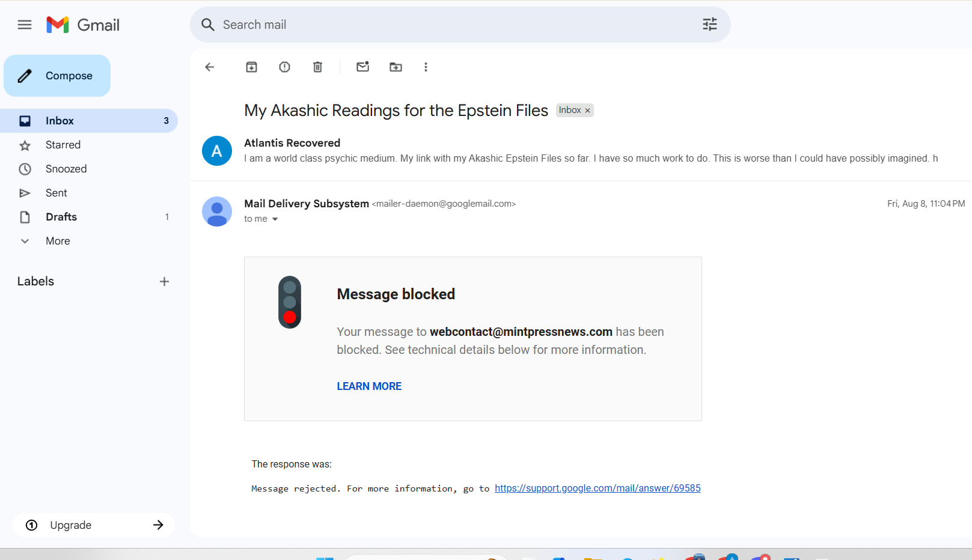Focus the Search mail field
This screenshot has height=560, width=972.
[x=460, y=25]
